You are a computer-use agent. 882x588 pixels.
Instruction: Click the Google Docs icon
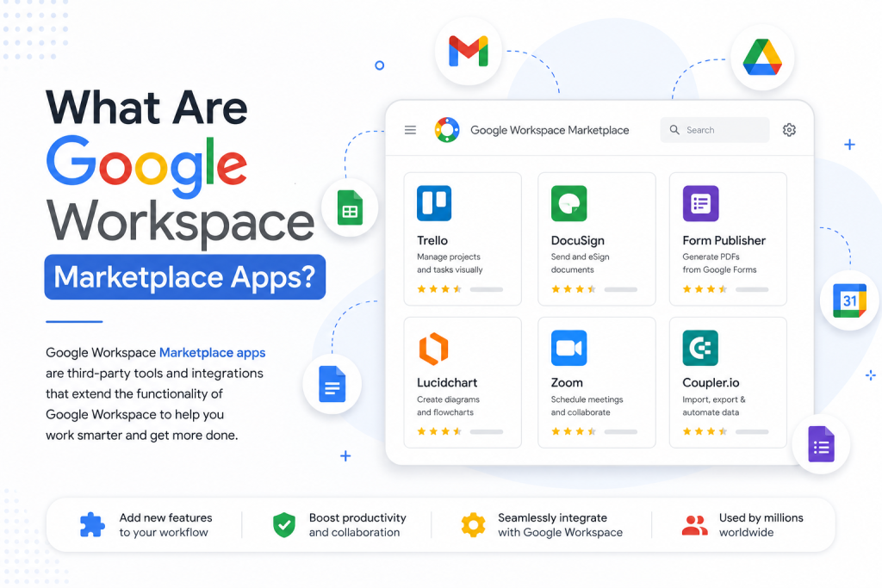coord(332,384)
